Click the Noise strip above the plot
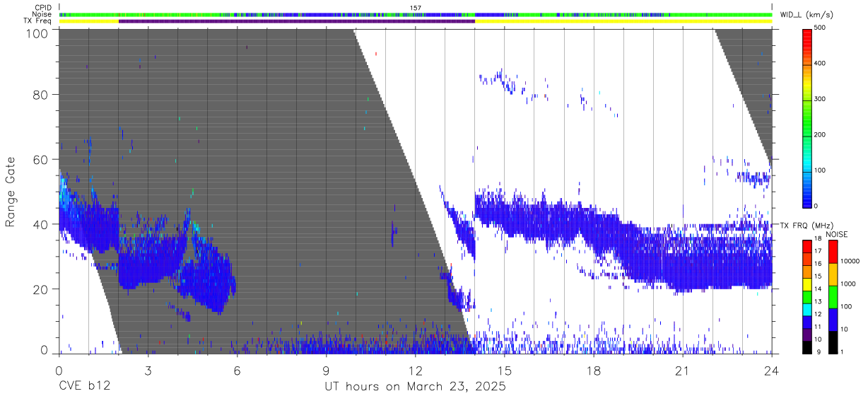 [x=416, y=14]
